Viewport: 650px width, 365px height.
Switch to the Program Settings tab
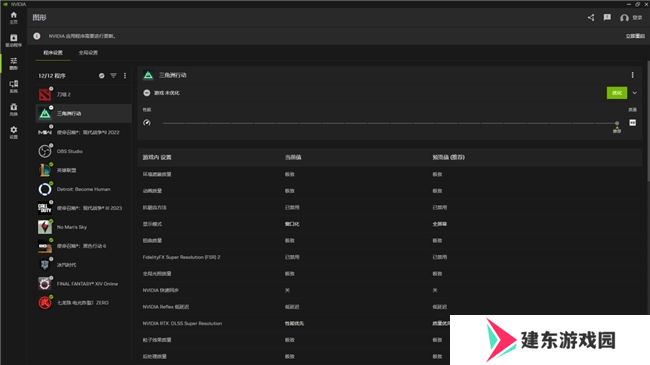tap(53, 53)
